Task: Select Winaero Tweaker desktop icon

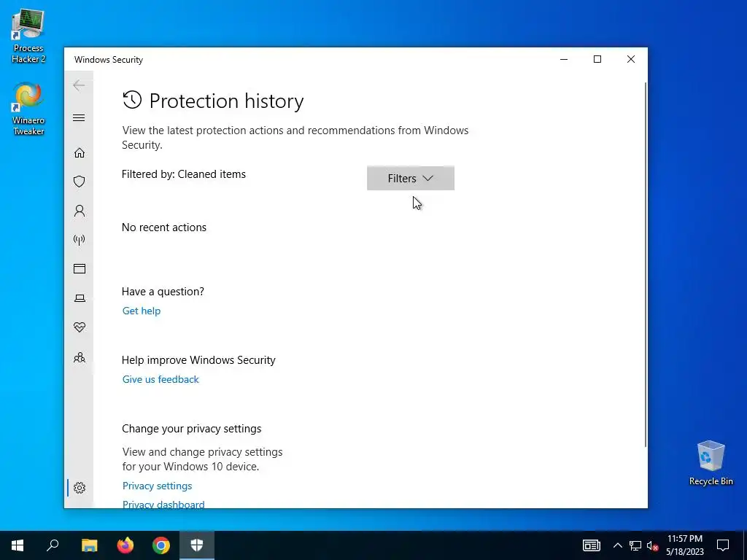Action: (x=28, y=109)
